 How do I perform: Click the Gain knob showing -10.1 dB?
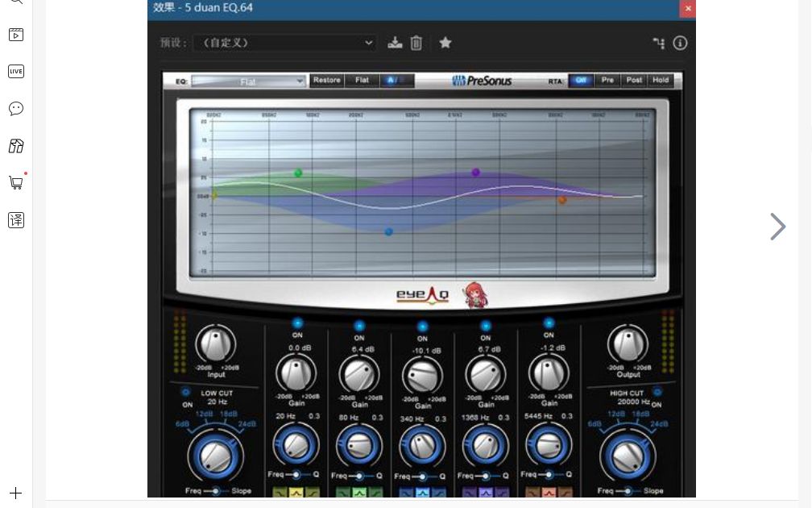[422, 375]
